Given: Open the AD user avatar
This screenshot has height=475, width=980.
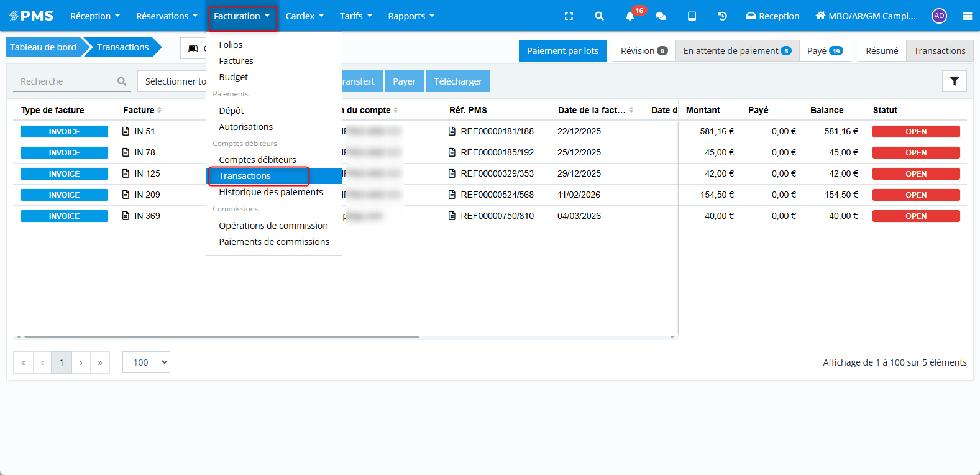Looking at the screenshot, I should [x=939, y=16].
